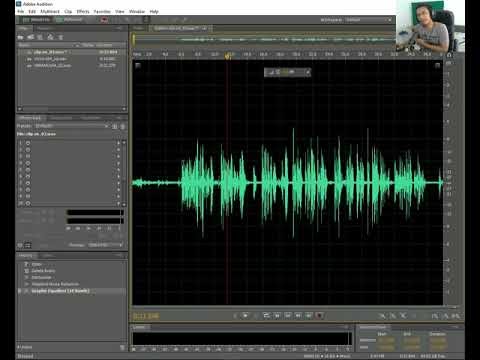Click the effects rack vertical scrollbar
The image size is (480, 360).
point(124,173)
